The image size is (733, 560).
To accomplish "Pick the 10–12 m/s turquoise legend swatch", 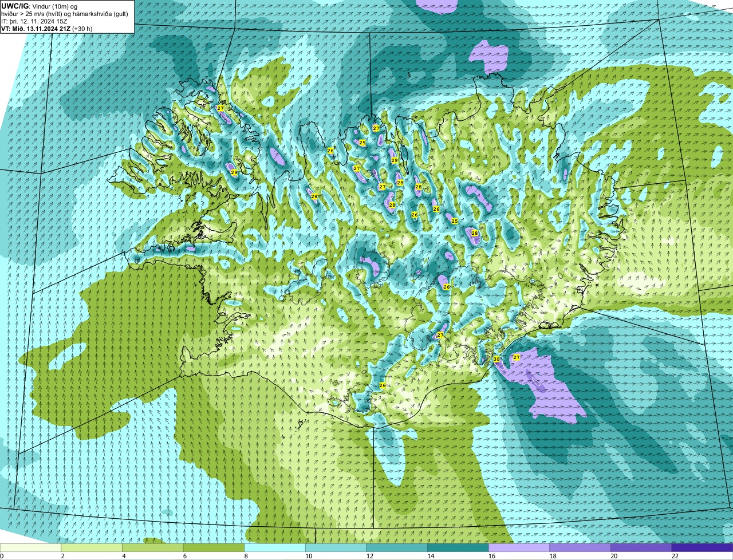I will pos(336,547).
